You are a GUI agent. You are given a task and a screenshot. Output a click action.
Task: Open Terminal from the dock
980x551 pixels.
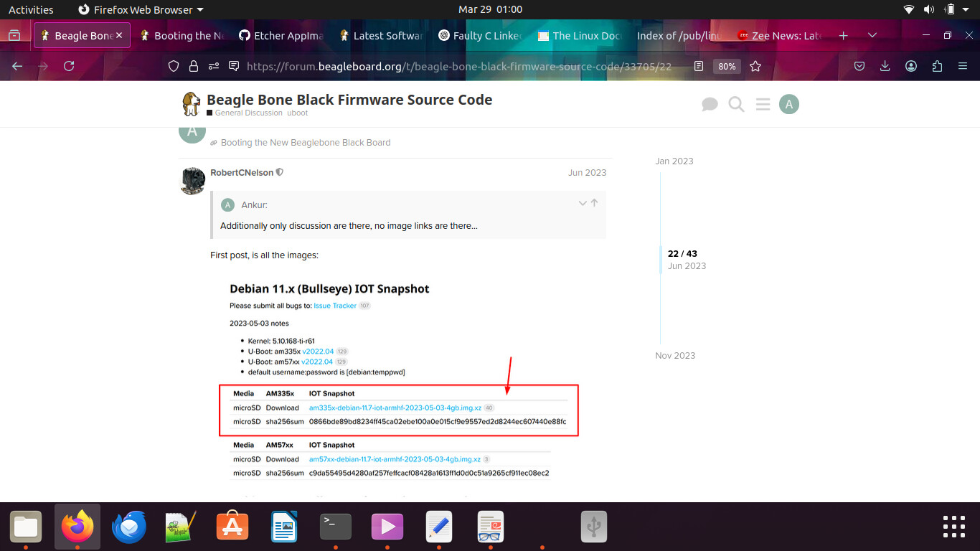[x=336, y=527]
